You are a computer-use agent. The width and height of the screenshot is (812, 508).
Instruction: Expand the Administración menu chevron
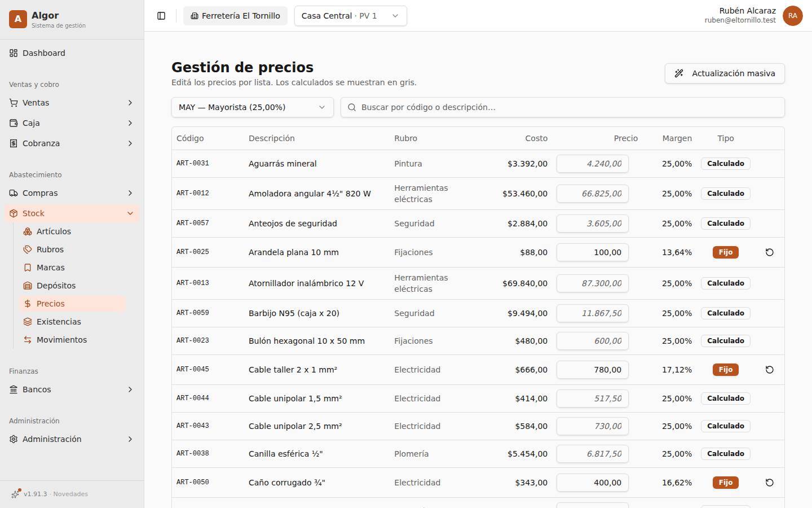click(x=130, y=439)
